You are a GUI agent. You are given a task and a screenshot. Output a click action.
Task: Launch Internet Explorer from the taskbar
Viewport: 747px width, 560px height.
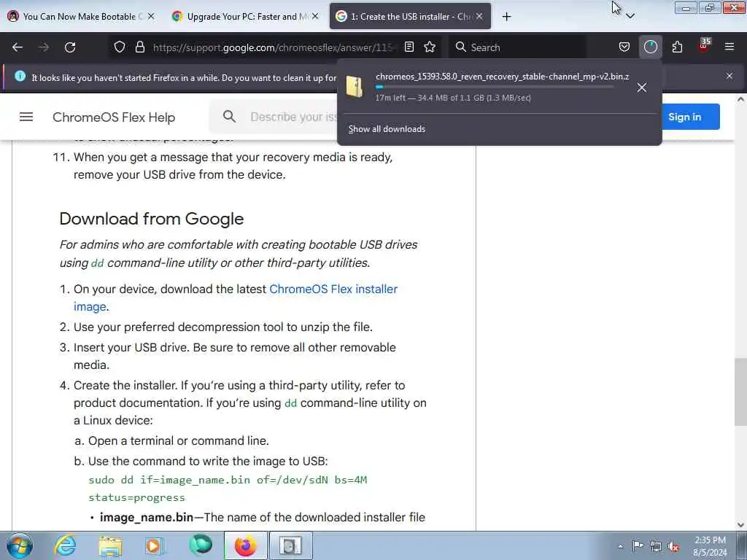coord(64,545)
